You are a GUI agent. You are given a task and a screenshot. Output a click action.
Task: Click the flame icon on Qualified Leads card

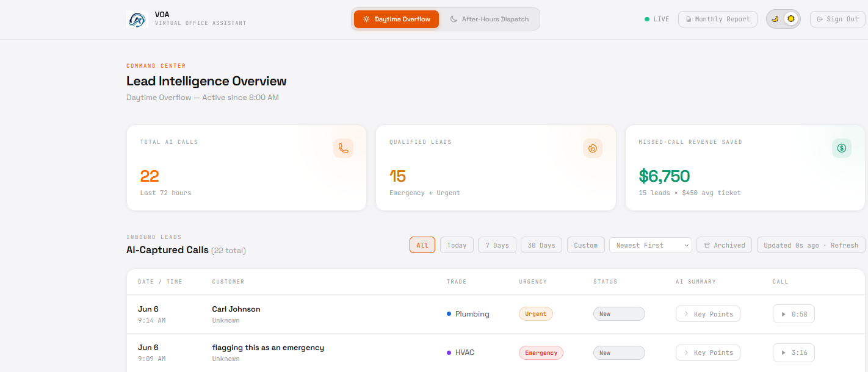593,148
